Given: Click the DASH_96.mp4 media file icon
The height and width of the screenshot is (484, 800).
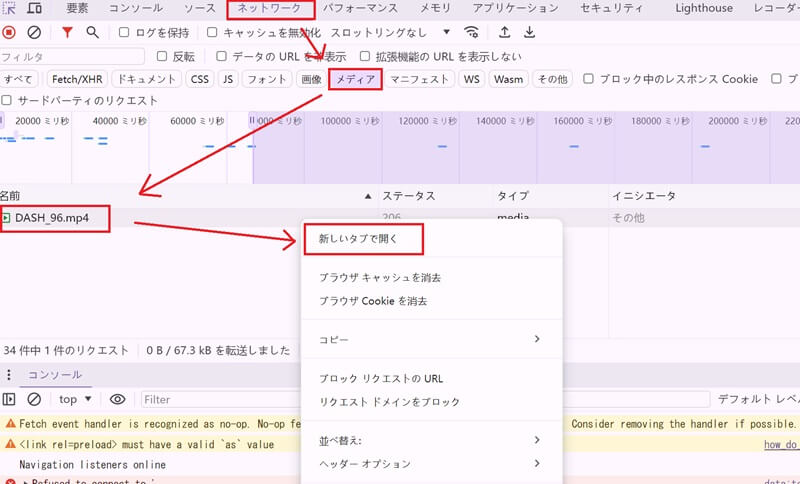Looking at the screenshot, I should 6,218.
